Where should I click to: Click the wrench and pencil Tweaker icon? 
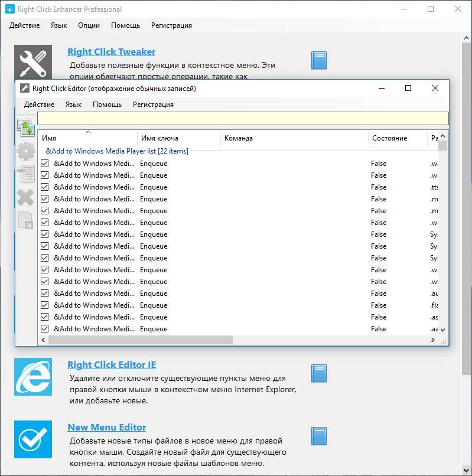33,62
